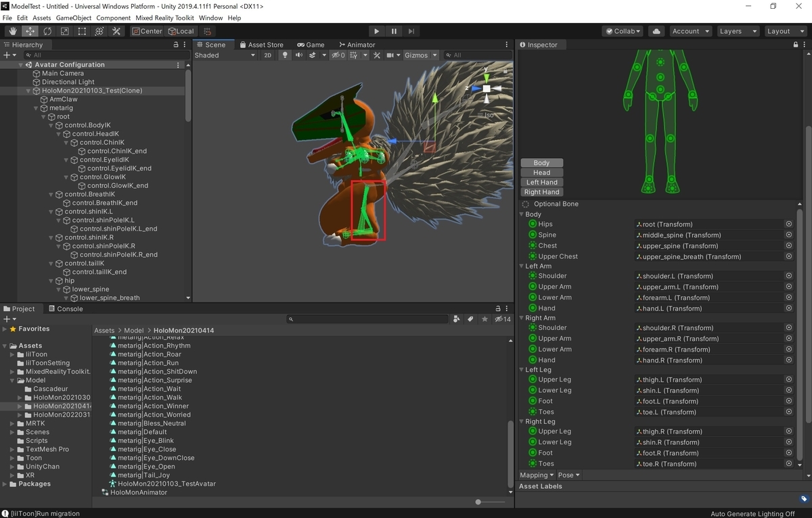Click the Head button in the Inspector
Screen dimensions: 812x518
pos(541,172)
